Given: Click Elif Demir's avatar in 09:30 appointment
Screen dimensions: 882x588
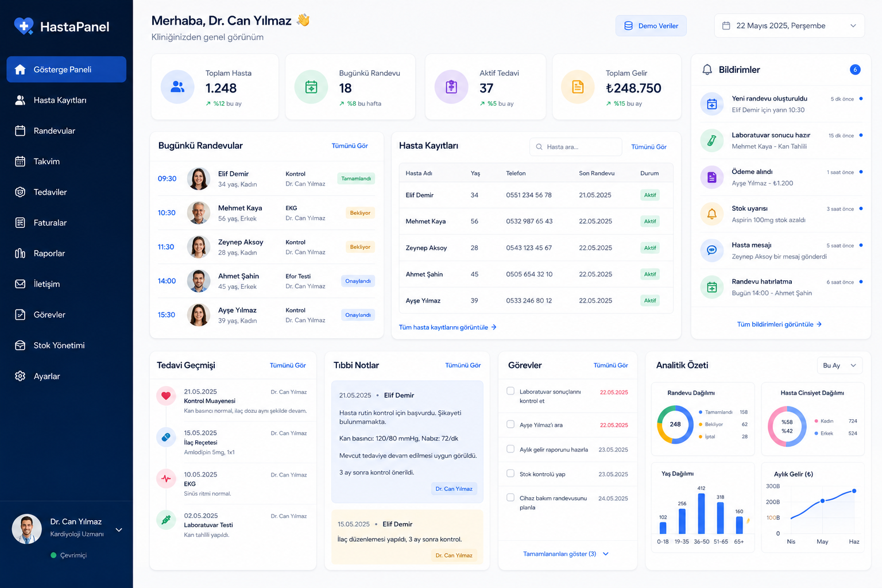Looking at the screenshot, I should (x=198, y=179).
